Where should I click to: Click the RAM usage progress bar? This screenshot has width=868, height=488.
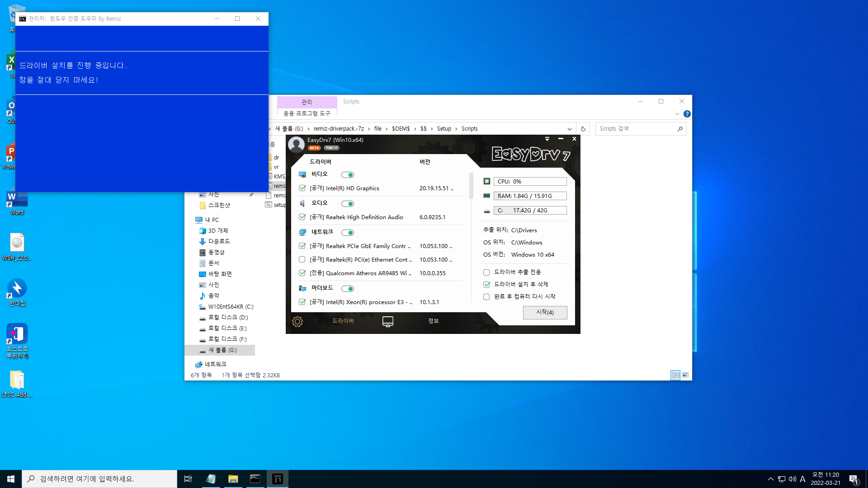[530, 196]
